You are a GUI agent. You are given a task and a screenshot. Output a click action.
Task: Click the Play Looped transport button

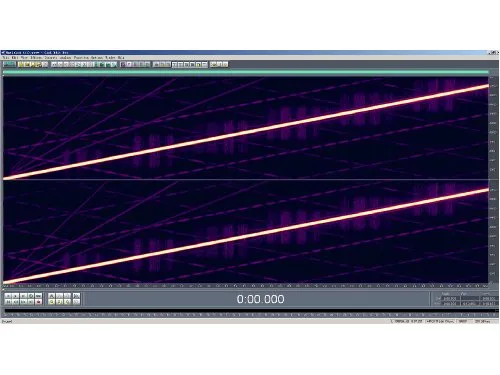tap(39, 296)
